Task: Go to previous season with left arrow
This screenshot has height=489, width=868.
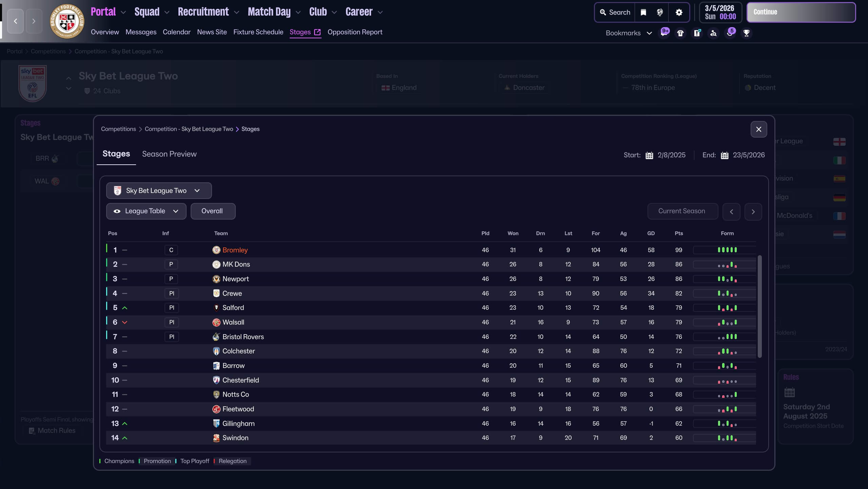Action: point(731,211)
